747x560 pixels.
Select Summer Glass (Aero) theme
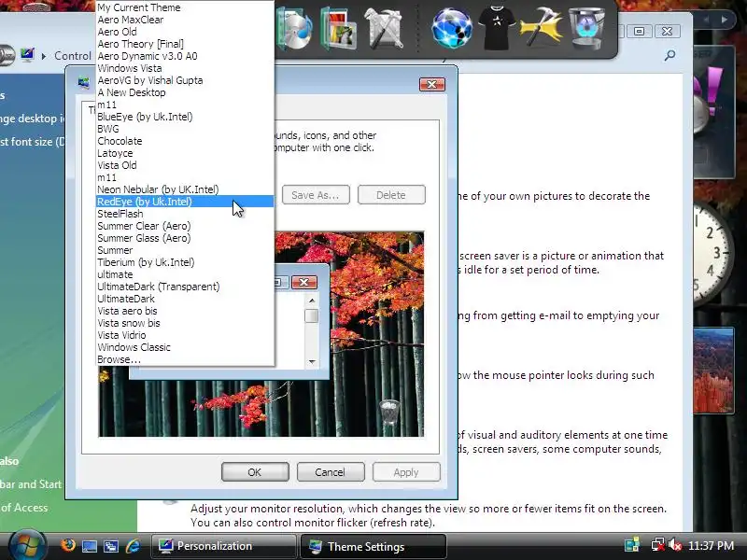coord(185,238)
